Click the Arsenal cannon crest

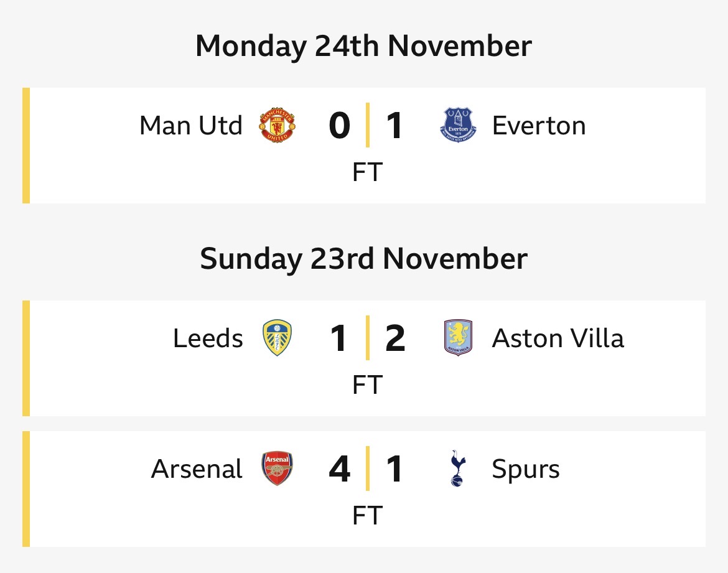pyautogui.click(x=277, y=468)
